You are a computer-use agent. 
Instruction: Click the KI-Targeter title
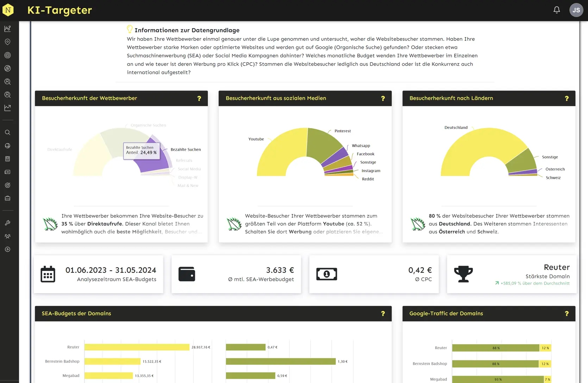click(60, 10)
